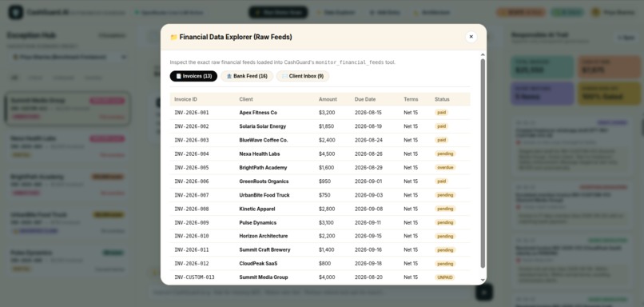Click pending status for Nexa Health Labs
Screen dimensions: 644x307
tap(445, 153)
